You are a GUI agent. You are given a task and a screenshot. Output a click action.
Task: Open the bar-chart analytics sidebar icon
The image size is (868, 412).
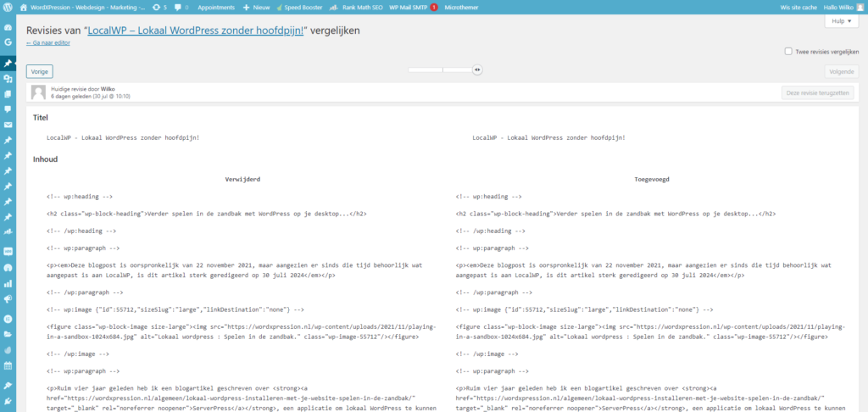[8, 283]
